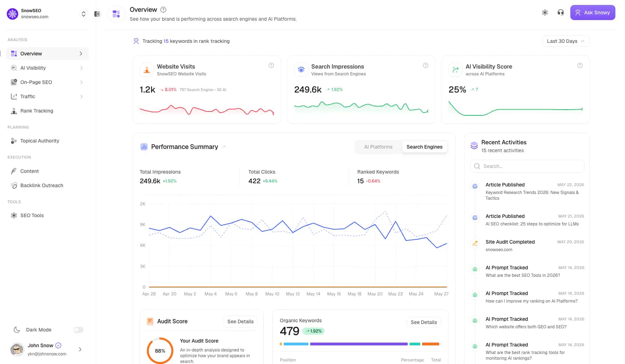Click the Ask Snowy button
Viewport: 625px width, 364px height.
[x=592, y=13]
